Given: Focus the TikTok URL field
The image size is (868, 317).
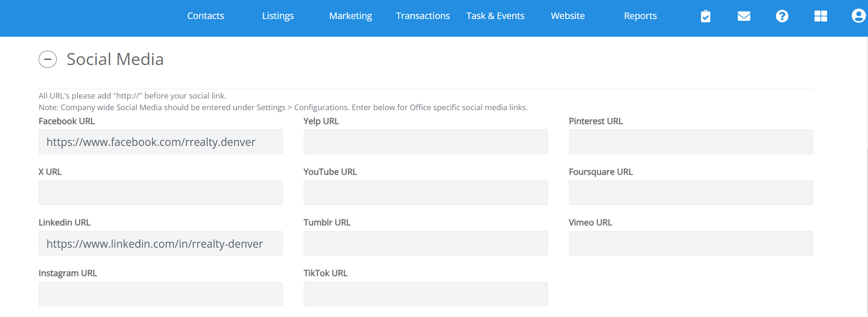Looking at the screenshot, I should [425, 294].
